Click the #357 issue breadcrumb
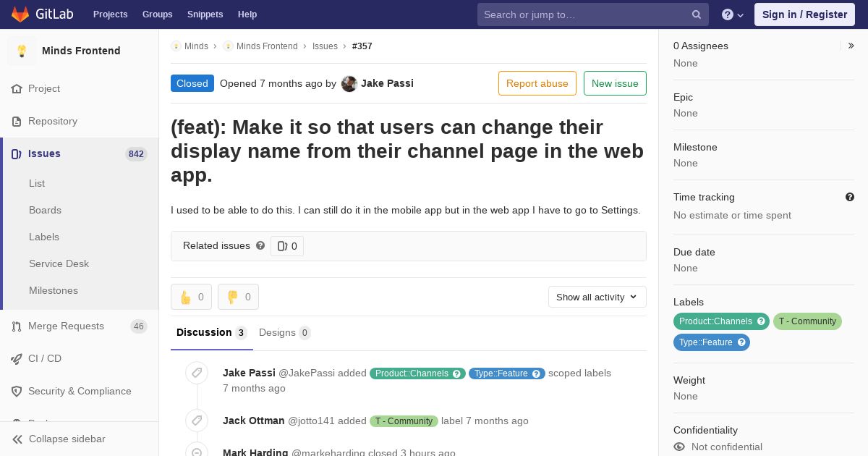This screenshot has height=456, width=868. 362,46
